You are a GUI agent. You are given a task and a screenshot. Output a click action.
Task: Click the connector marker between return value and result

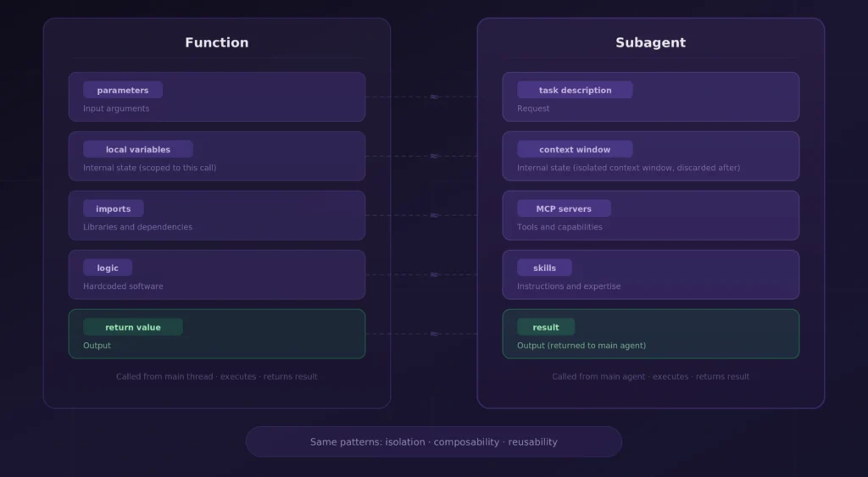click(x=434, y=334)
